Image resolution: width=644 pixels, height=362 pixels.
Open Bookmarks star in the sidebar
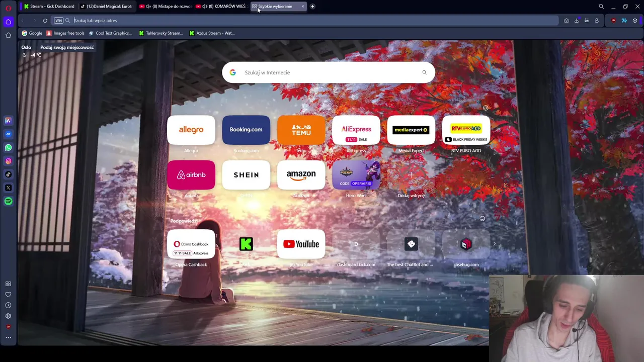click(8, 35)
